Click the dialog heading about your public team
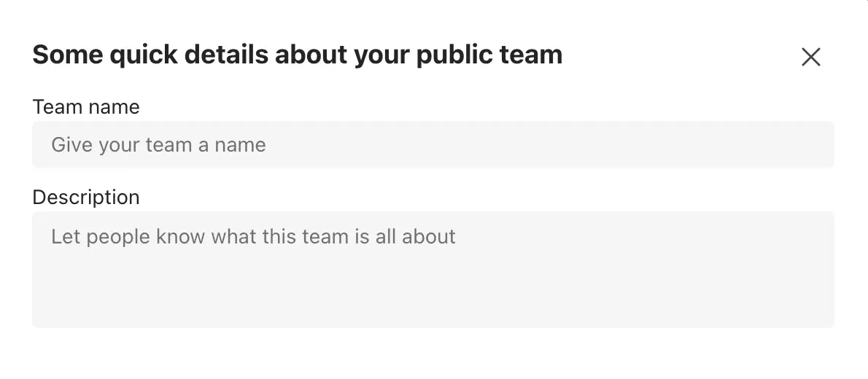The width and height of the screenshot is (868, 379). tap(297, 55)
